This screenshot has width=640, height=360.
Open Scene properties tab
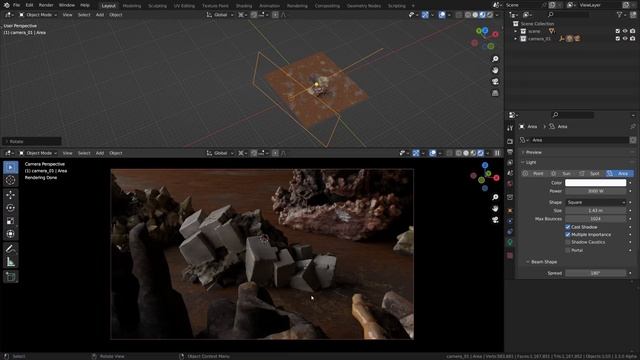pos(510,173)
